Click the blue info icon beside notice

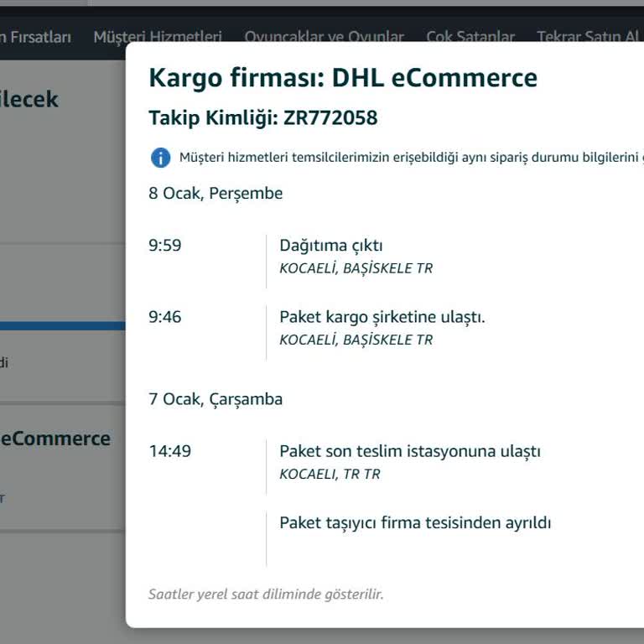(x=161, y=158)
